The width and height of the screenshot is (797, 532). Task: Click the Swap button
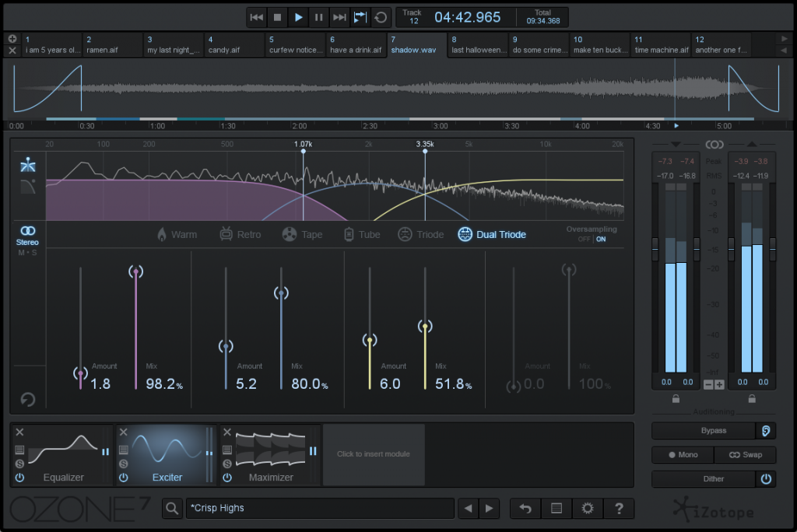point(745,455)
